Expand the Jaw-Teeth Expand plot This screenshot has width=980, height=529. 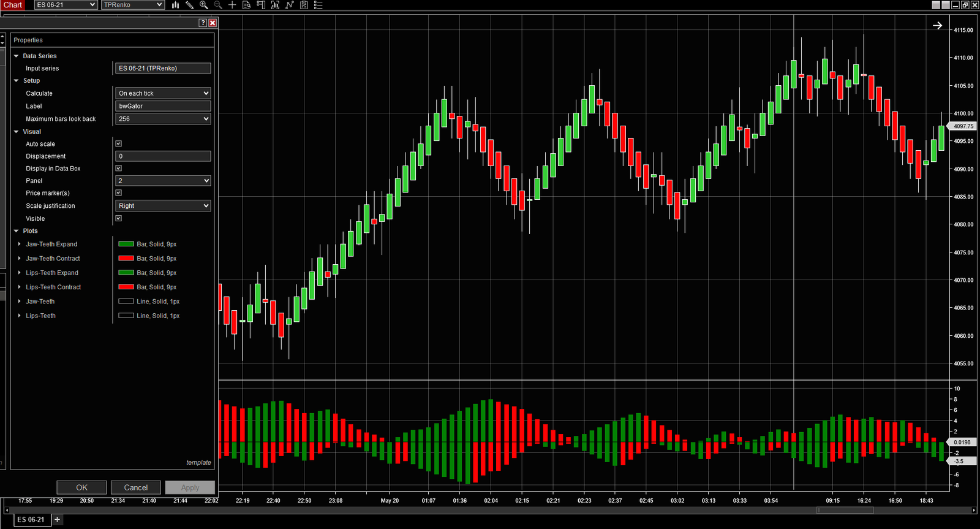coord(20,244)
